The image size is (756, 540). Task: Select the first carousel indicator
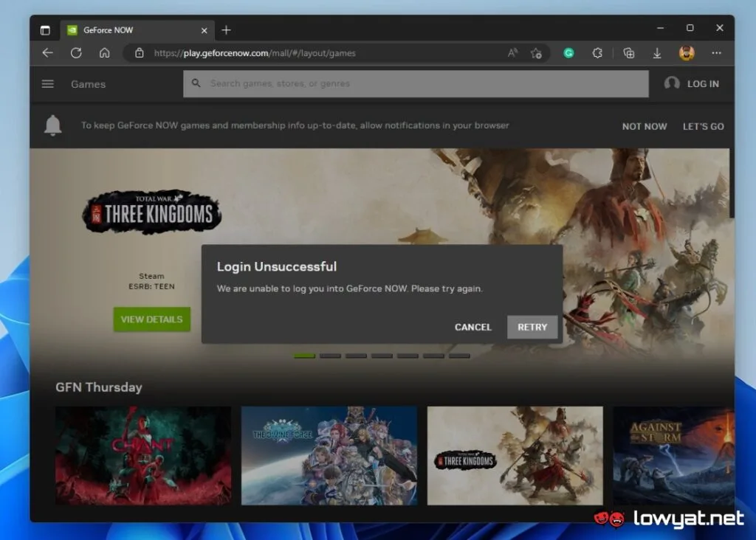pyautogui.click(x=304, y=356)
